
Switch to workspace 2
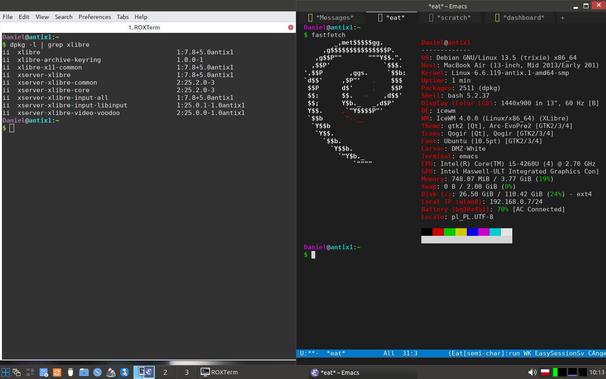tap(165, 372)
